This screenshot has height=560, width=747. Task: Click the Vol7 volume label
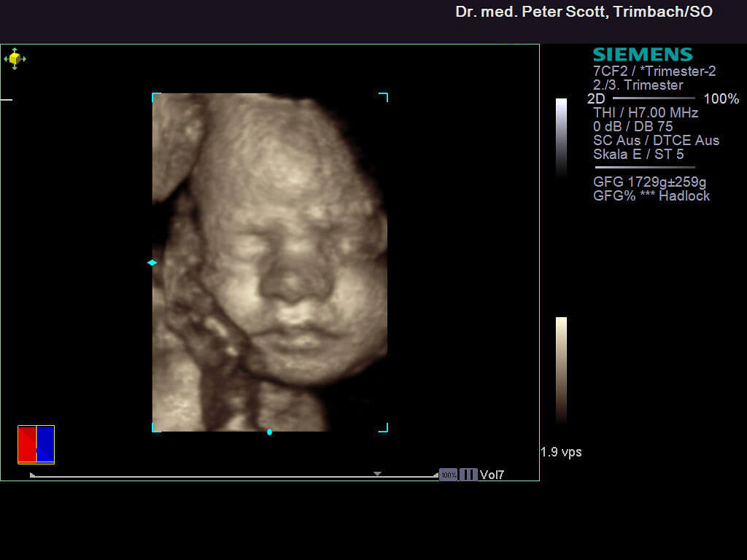pos(492,475)
